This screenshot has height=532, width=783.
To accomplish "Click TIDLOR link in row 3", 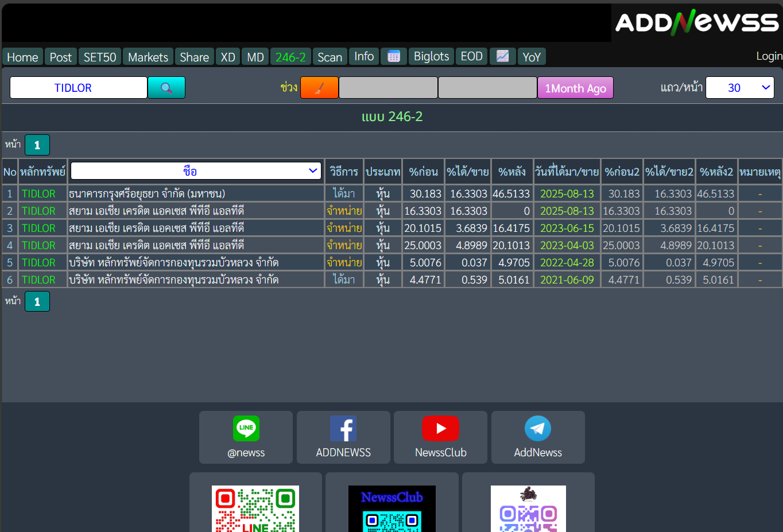I will pyautogui.click(x=38, y=228).
